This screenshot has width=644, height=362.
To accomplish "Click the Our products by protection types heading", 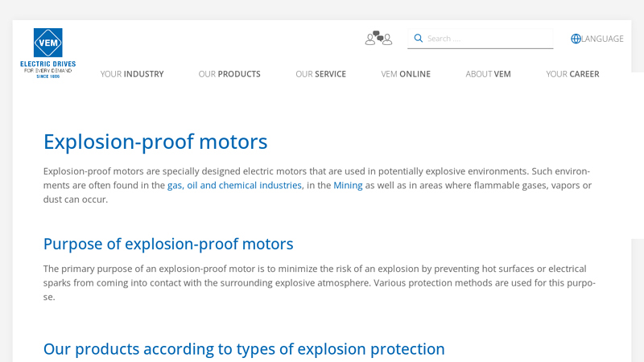I will pyautogui.click(x=244, y=349).
